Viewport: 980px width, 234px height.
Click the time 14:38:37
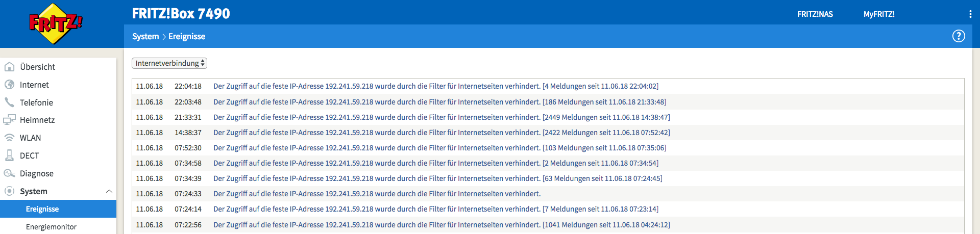188,133
